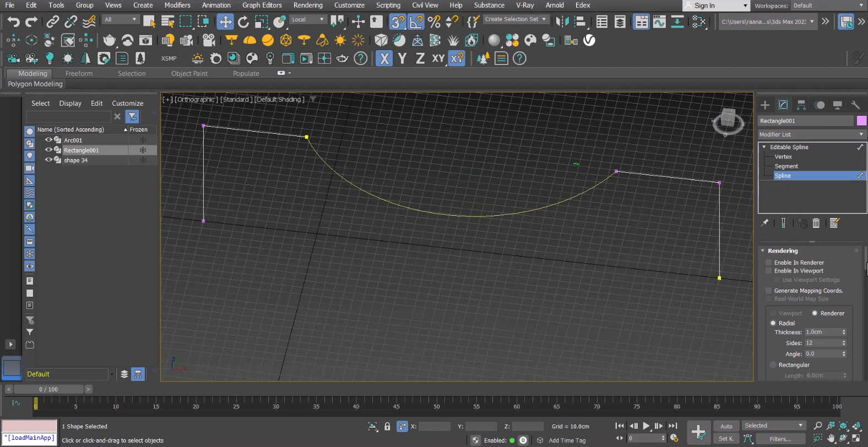Switch to the Freeform ribbon tab
868x447 pixels.
(79, 73)
